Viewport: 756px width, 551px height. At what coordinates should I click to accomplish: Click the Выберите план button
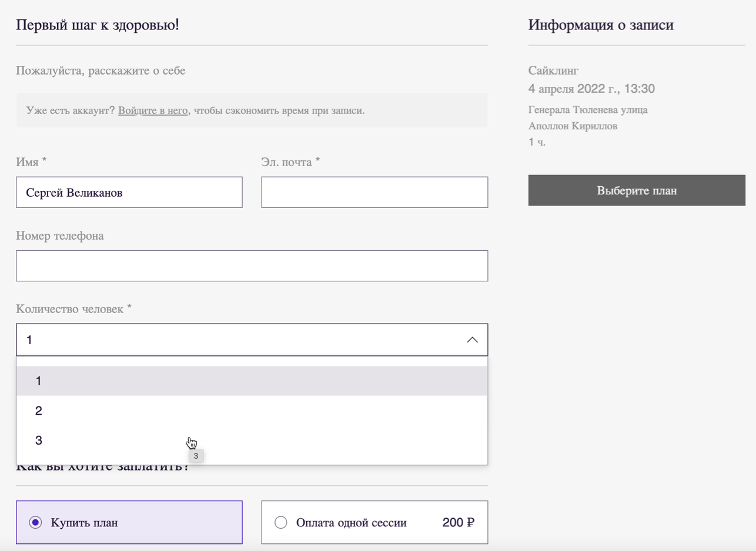point(637,190)
